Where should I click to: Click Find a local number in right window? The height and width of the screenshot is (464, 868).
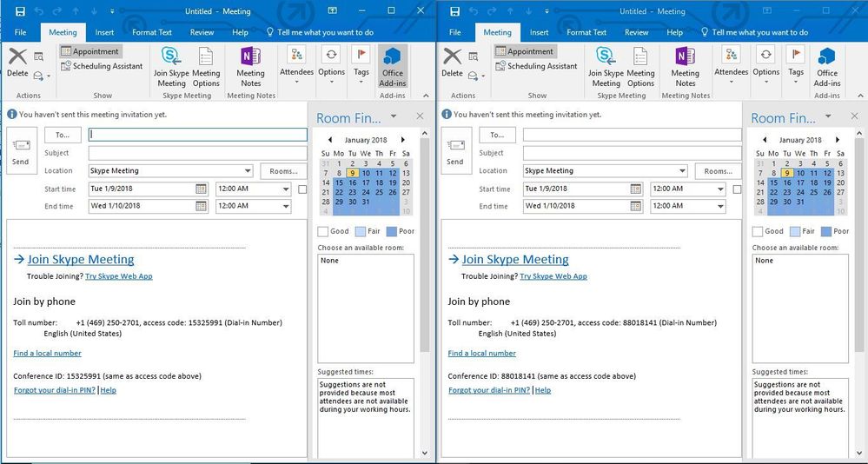[481, 354]
